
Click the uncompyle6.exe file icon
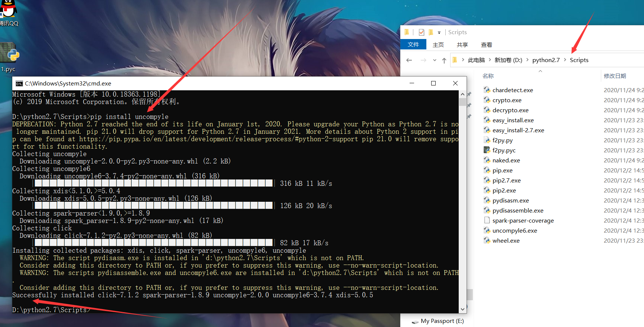487,230
